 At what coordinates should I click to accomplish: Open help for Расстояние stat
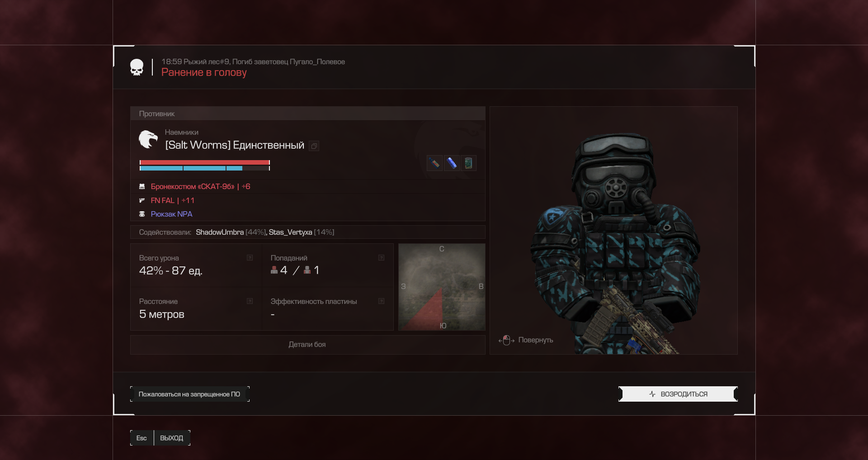250,301
